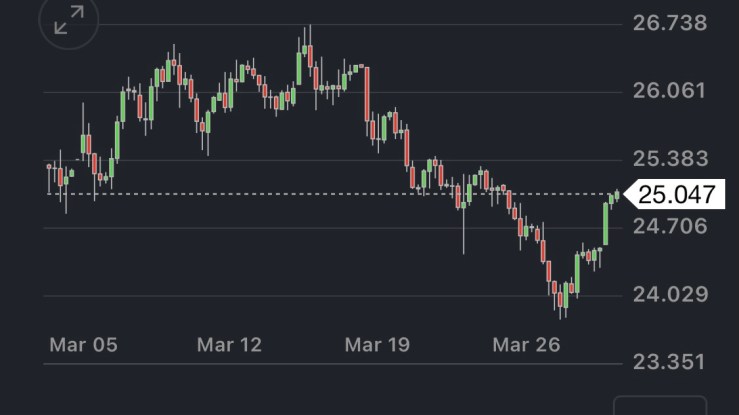739x415 pixels.
Task: Click the 25.383 price axis label
Action: coord(670,159)
